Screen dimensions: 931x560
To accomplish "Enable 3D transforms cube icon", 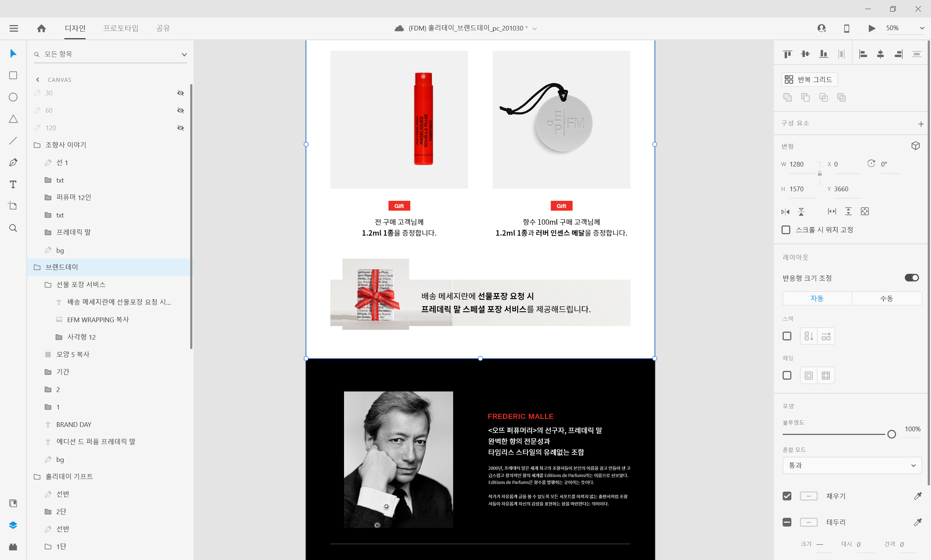I will click(x=915, y=146).
